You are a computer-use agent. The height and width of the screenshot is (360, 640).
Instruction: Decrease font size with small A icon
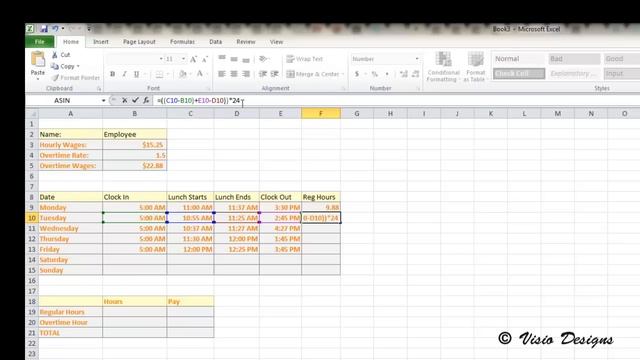tap(205, 59)
